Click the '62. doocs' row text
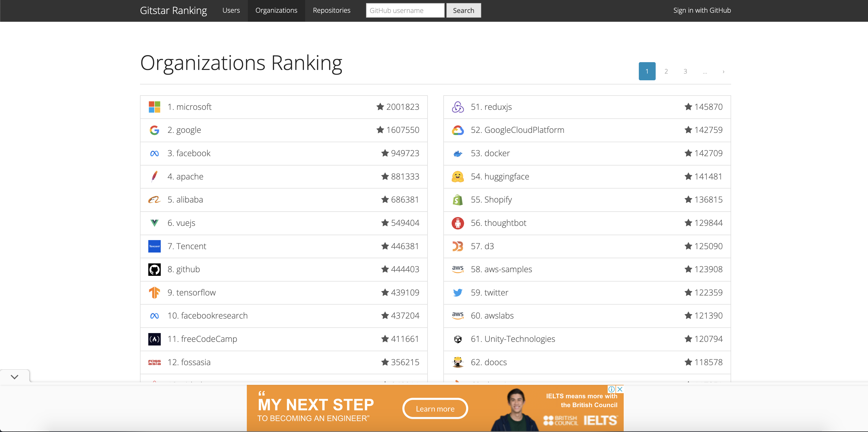 pyautogui.click(x=489, y=362)
